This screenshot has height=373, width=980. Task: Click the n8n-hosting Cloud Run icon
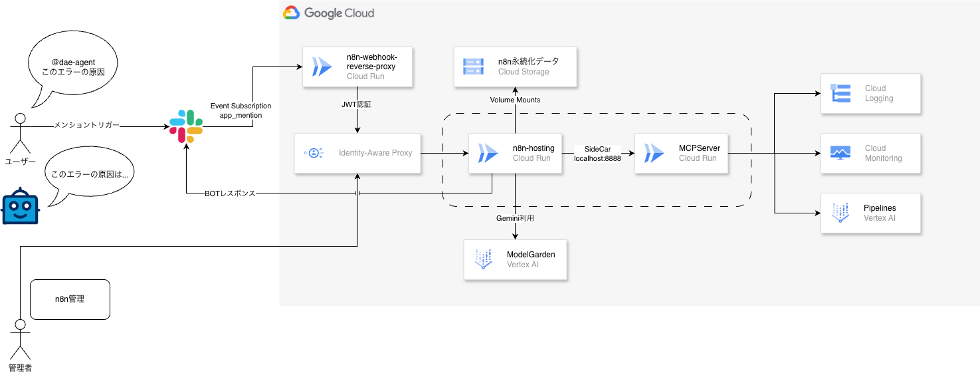(488, 153)
